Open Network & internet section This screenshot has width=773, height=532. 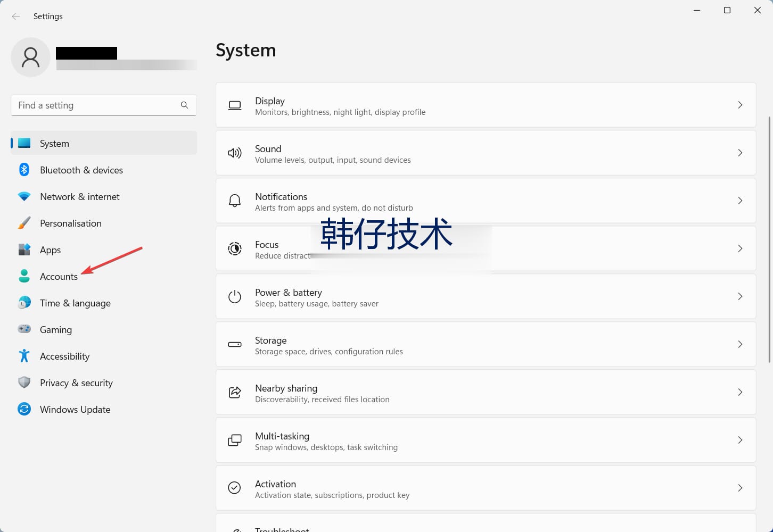tap(104, 196)
